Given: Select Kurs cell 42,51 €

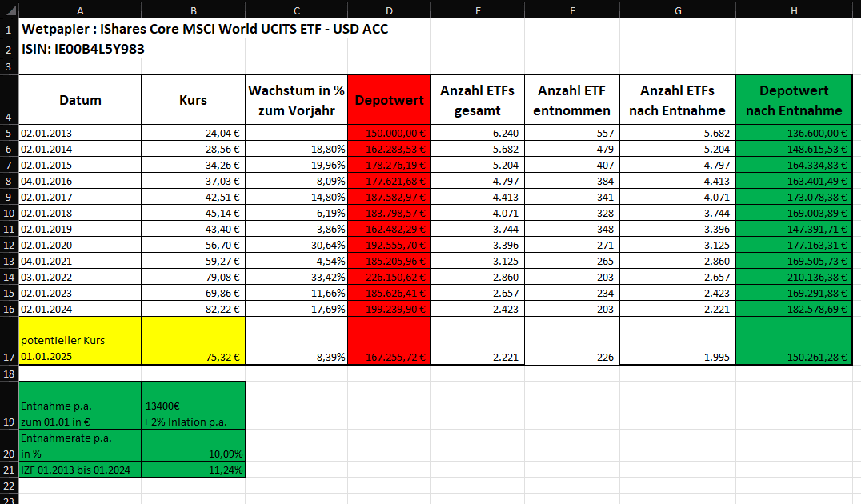Looking at the screenshot, I should click(x=194, y=197).
